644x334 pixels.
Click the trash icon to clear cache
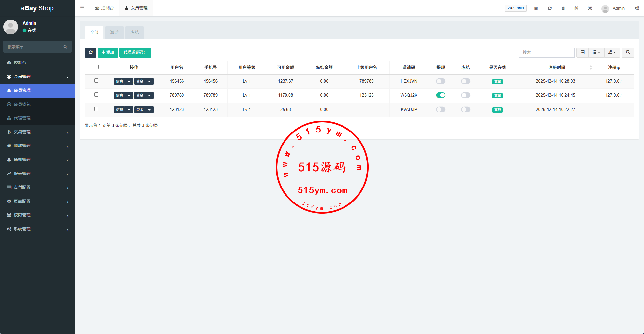coord(563,8)
